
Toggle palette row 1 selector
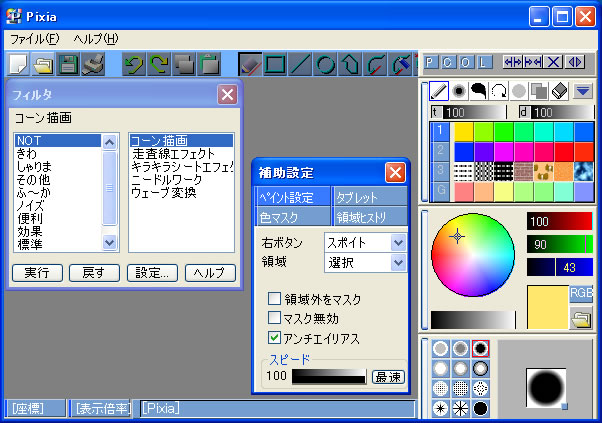click(440, 131)
